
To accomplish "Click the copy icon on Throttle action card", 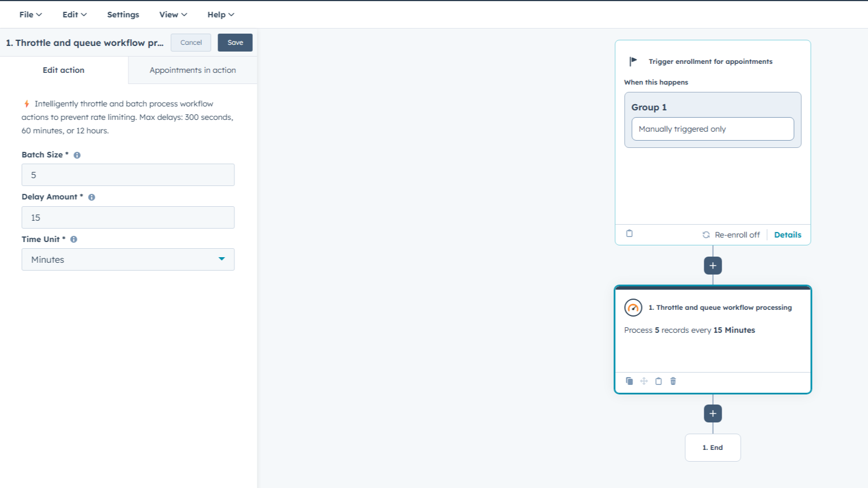I will tap(629, 381).
